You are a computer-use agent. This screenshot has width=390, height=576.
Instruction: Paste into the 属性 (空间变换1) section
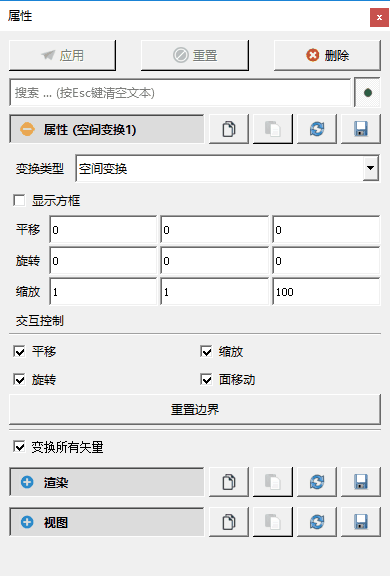(x=273, y=129)
